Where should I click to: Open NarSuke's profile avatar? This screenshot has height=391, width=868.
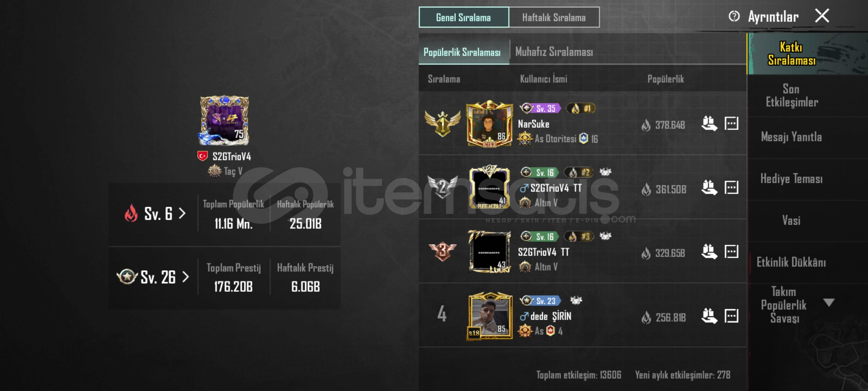489,124
